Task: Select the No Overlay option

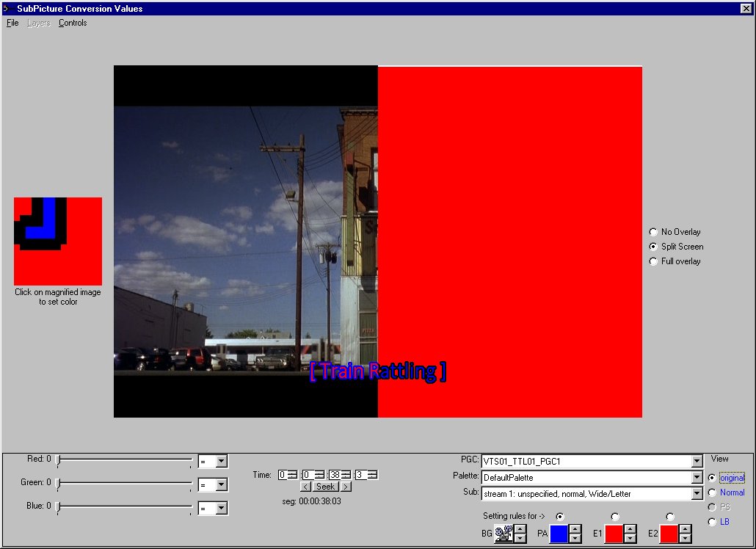Action: tap(653, 232)
